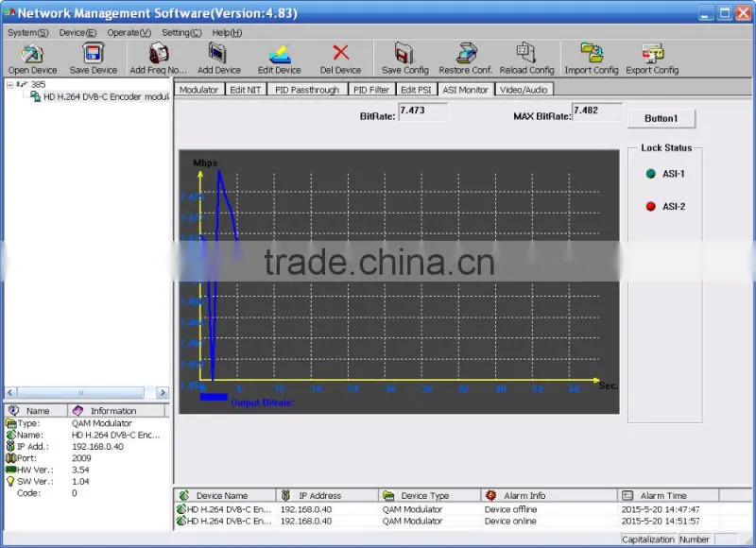Open Import Config from the toolbar
Viewport: 756px width, 548px height.
click(x=592, y=59)
